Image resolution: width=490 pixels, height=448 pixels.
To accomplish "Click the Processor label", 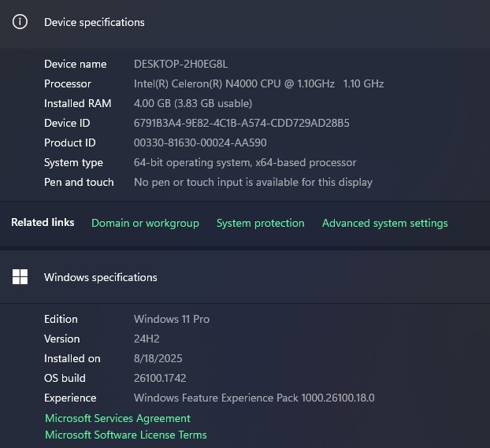I will (68, 83).
